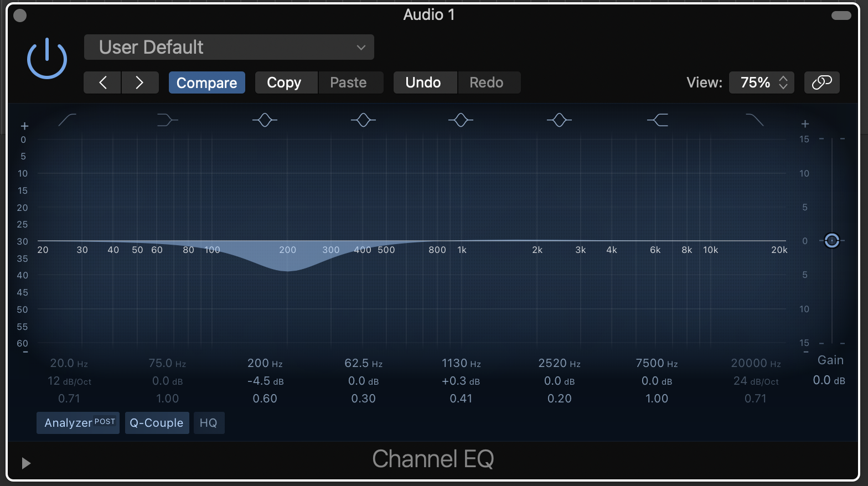Screen dimensions: 868x486
Task: Go to the next preset arrow
Action: pyautogui.click(x=139, y=82)
